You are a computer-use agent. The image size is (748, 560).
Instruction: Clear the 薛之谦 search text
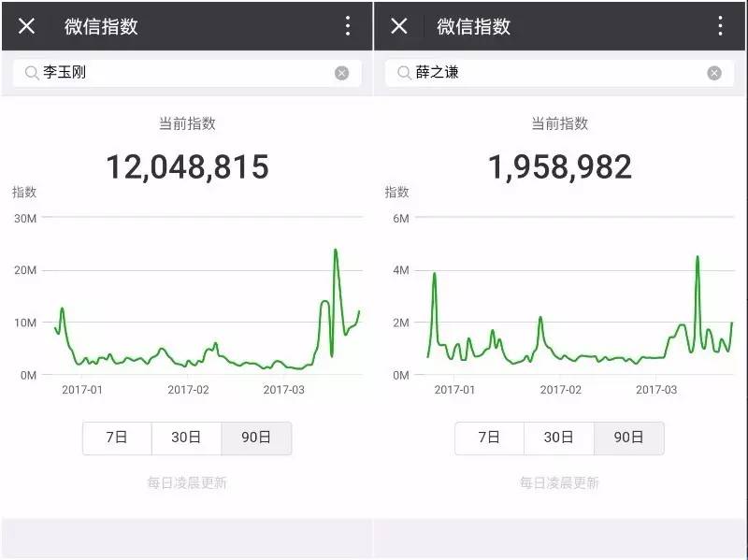coord(714,73)
